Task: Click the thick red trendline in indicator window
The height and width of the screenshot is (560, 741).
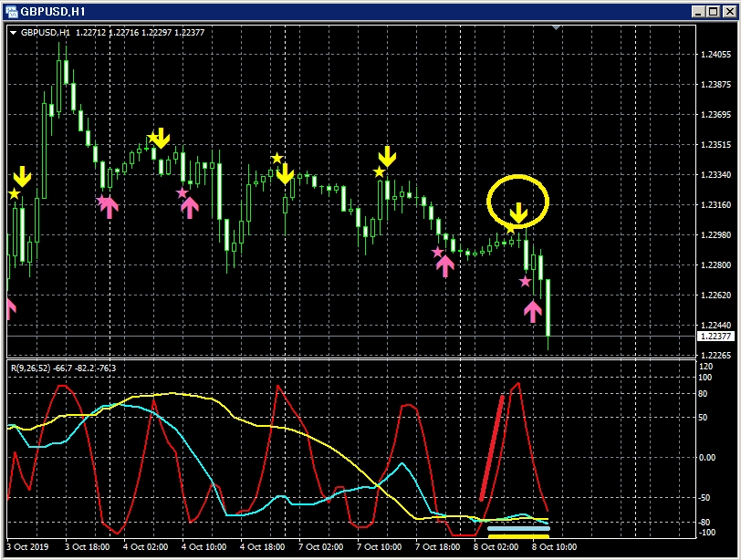Action: coord(492,447)
